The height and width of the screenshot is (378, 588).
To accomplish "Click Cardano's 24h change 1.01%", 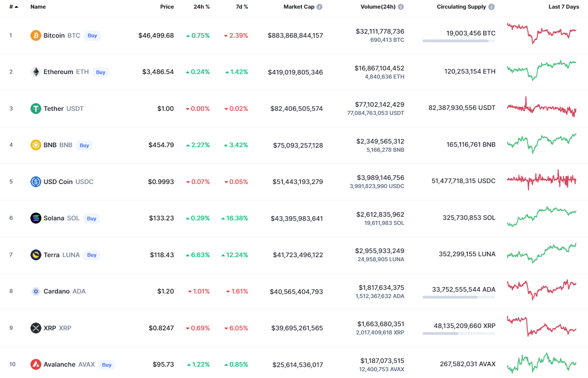I will coord(199,291).
